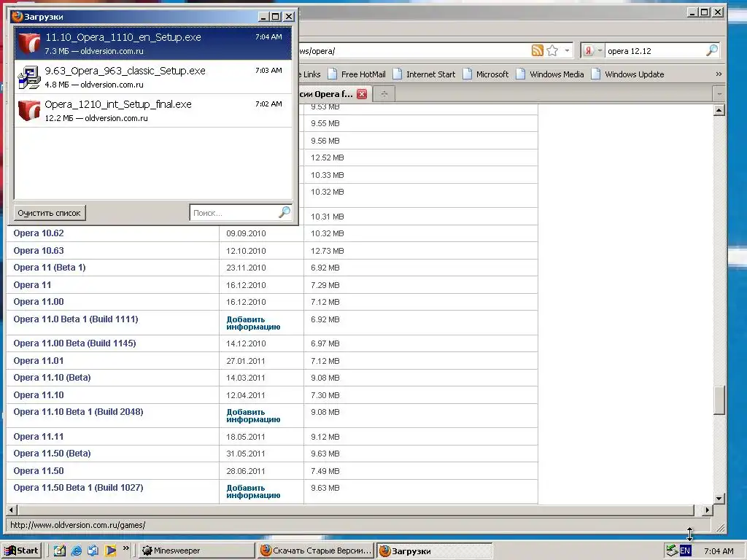The height and width of the screenshot is (560, 747).
Task: Open Opera 11.50 Beta 1 (Build 1027) link
Action: pyautogui.click(x=78, y=488)
